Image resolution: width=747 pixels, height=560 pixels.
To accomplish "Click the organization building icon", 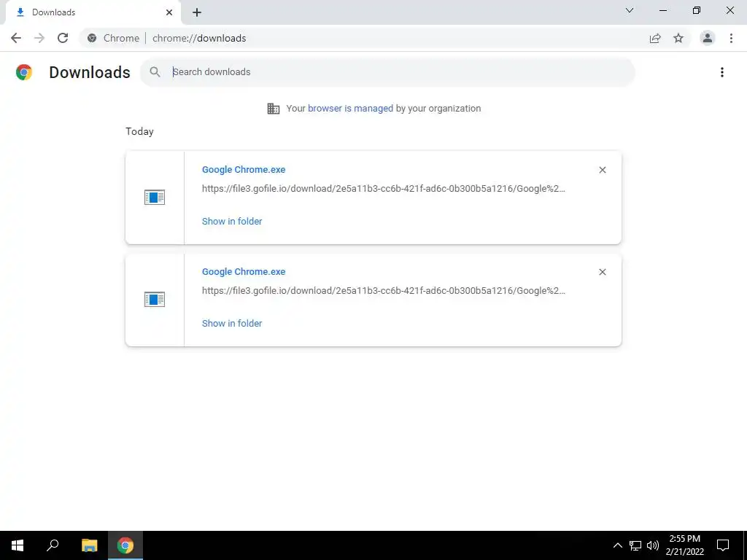I will [274, 109].
